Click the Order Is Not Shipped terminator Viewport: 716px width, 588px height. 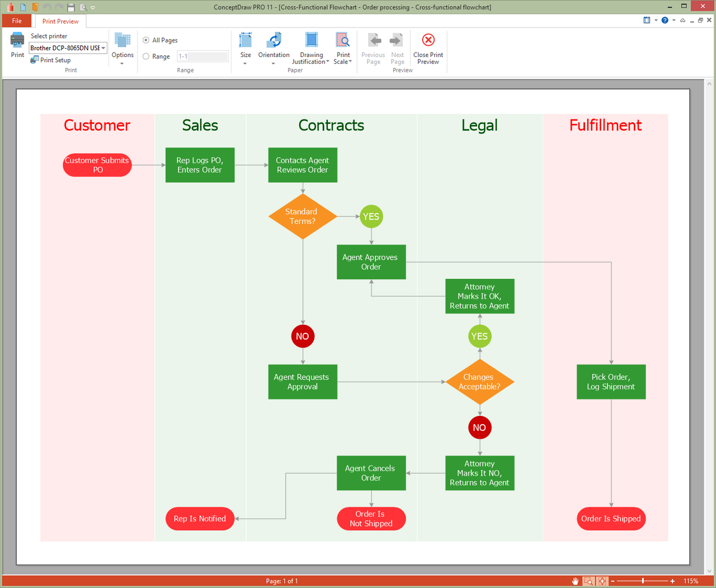pos(371,519)
